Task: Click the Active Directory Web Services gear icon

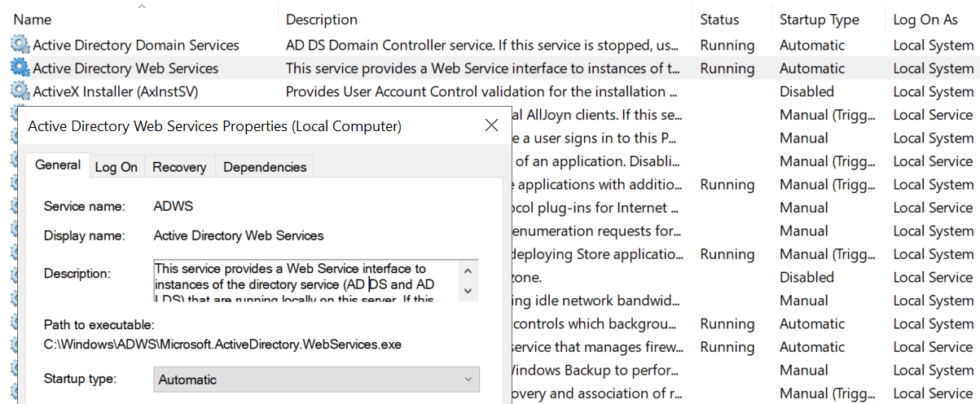Action: [20, 68]
